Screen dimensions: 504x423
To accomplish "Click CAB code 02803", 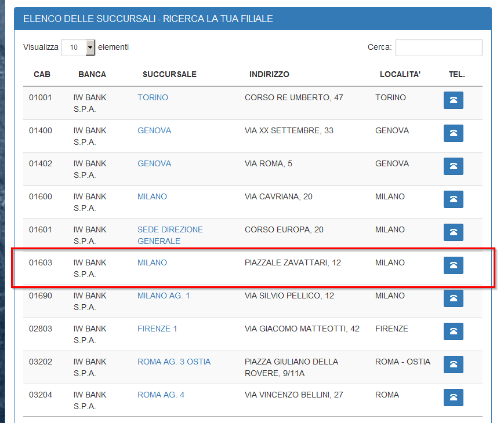I will (x=41, y=329).
